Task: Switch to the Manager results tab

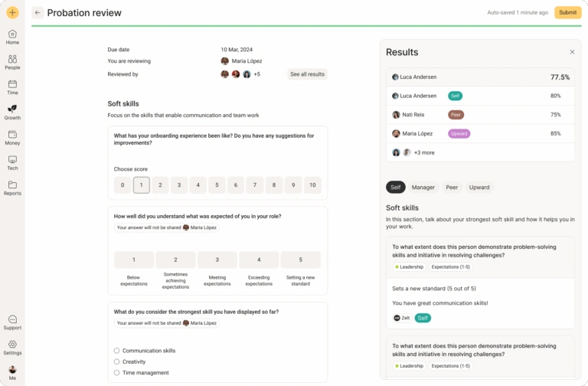Action: point(423,187)
